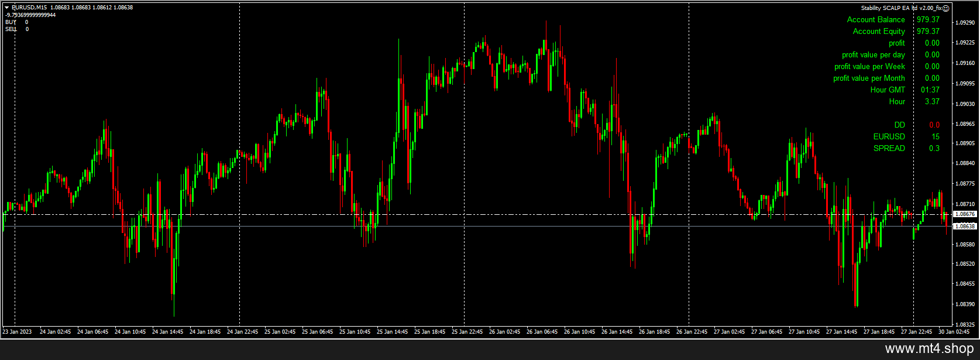Click 27 Jan 14:45 on the time axis
980x360 pixels.
point(842,332)
